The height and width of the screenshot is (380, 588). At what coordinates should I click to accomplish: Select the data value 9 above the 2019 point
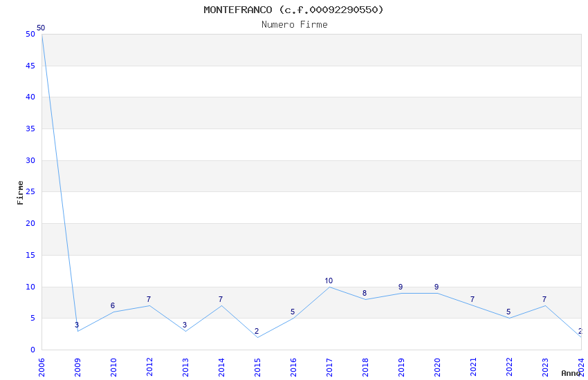pos(401,287)
